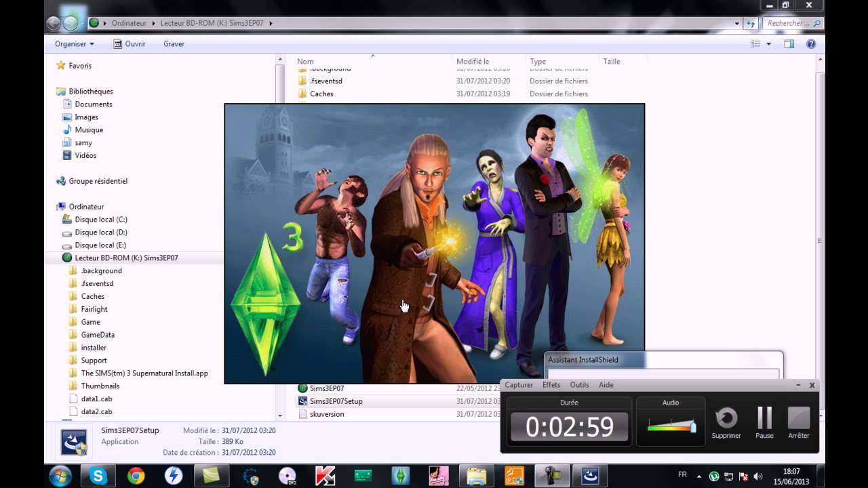The width and height of the screenshot is (868, 488).
Task: Select the Sims3EP07Setup application file
Action: [x=336, y=401]
